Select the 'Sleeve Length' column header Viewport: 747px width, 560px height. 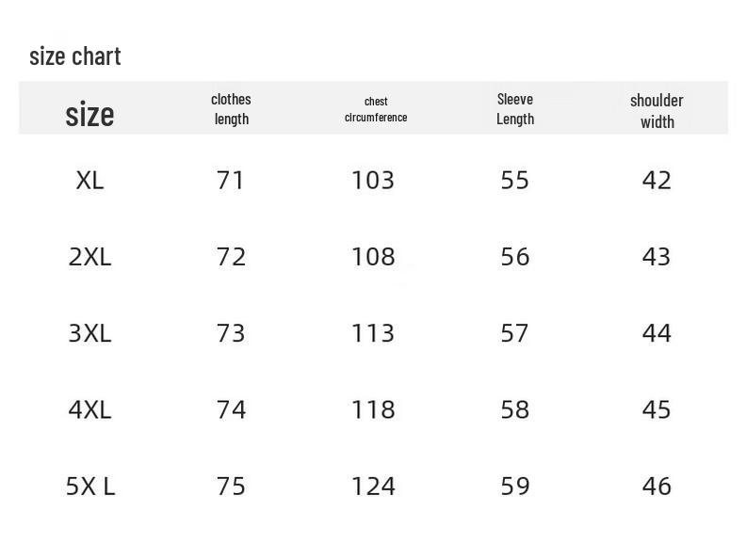click(515, 109)
